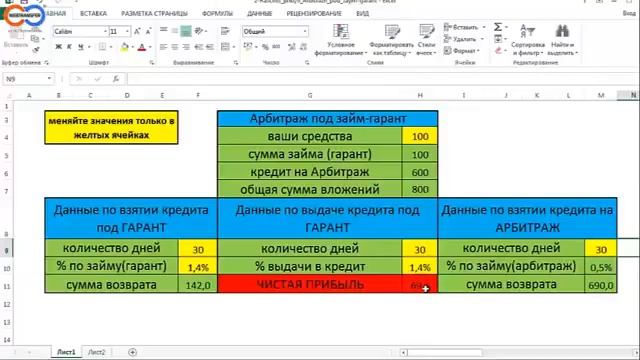Open Стили ячеек gallery
Viewport: 640px width, 360px height.
point(427,40)
